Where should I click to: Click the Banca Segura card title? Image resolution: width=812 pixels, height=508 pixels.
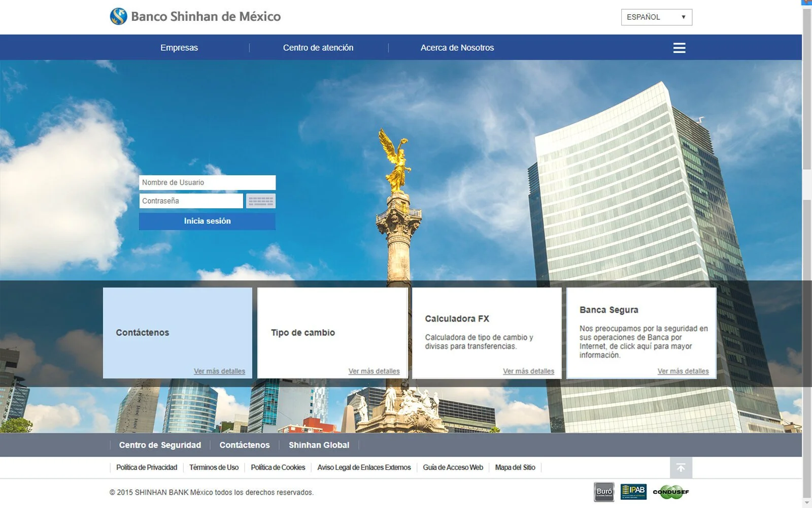[x=609, y=310]
